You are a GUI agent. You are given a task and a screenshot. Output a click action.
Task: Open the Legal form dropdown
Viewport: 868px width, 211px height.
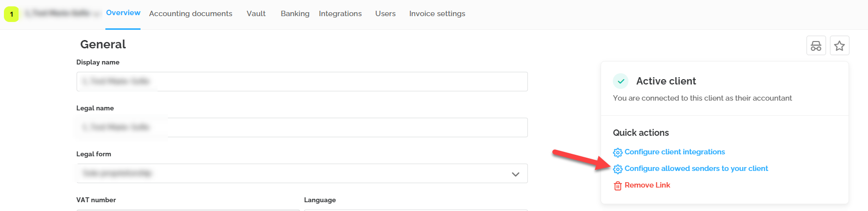[302, 173]
